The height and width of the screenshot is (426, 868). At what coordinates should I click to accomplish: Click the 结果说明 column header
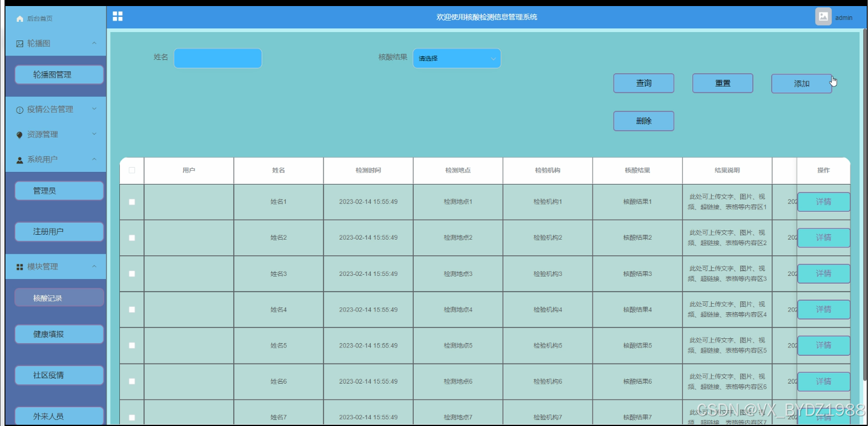pyautogui.click(x=727, y=171)
